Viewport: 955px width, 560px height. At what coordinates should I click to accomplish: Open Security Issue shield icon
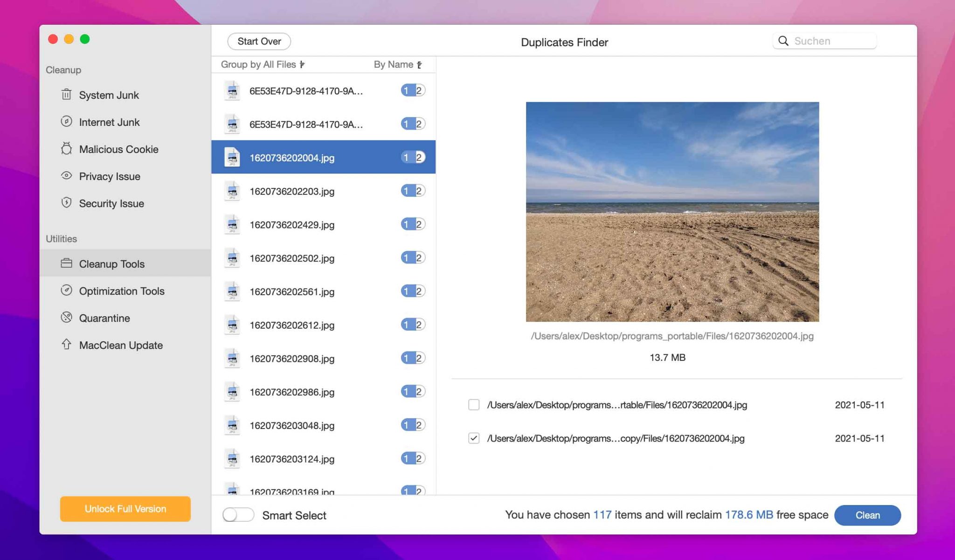click(x=66, y=203)
